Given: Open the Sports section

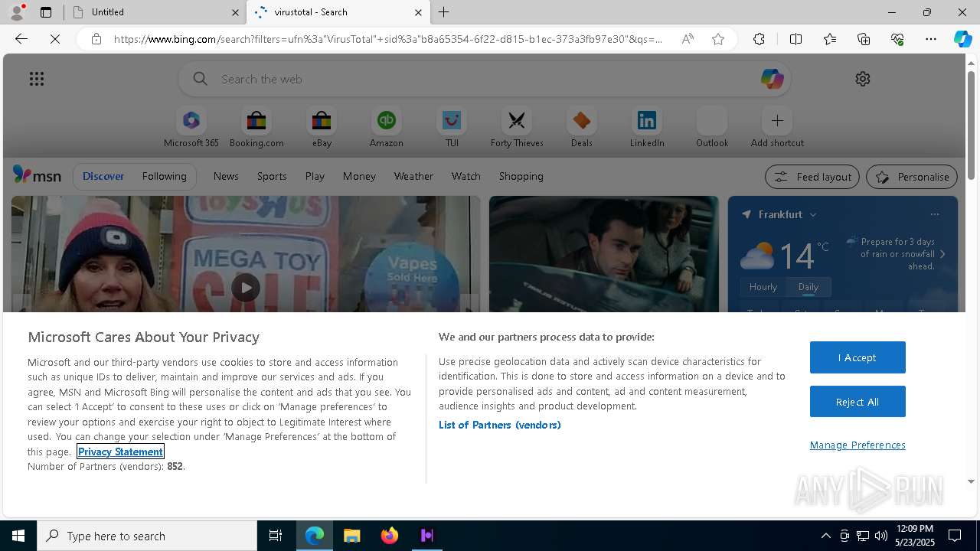Looking at the screenshot, I should [x=272, y=176].
